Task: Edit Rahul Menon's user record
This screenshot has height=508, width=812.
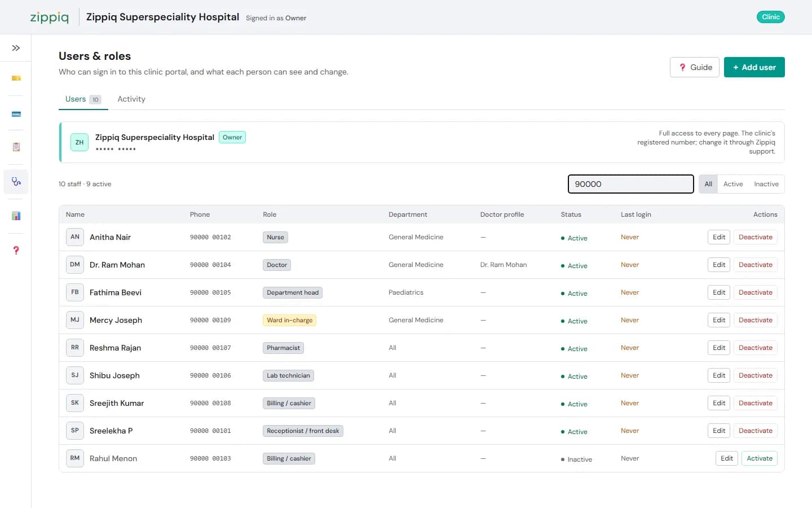Action: point(727,458)
